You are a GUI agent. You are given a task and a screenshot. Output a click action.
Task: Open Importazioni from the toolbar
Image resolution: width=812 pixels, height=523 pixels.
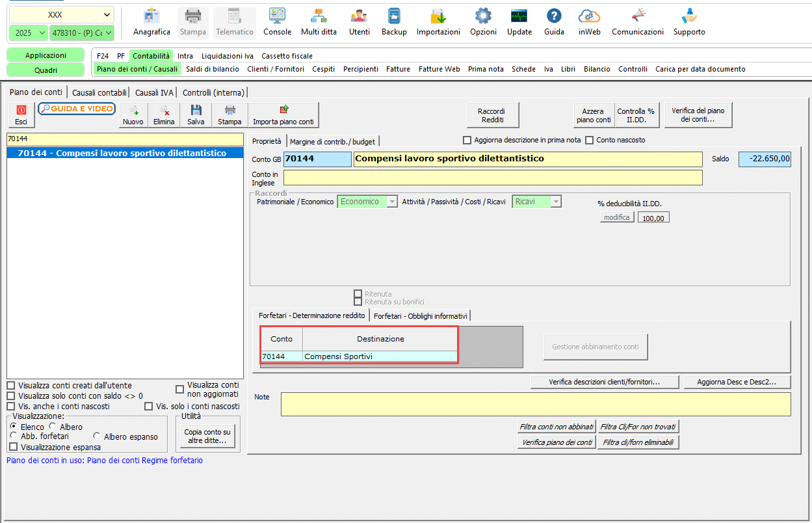438,23
